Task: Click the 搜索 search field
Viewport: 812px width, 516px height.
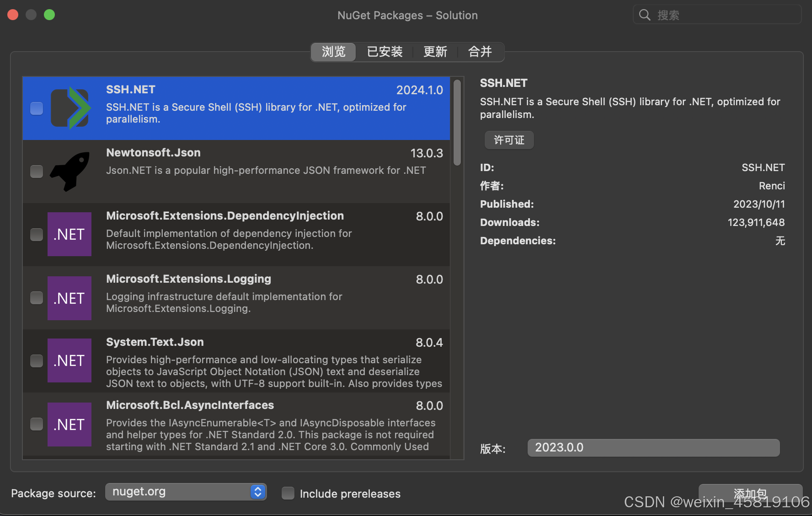Action: click(x=717, y=15)
